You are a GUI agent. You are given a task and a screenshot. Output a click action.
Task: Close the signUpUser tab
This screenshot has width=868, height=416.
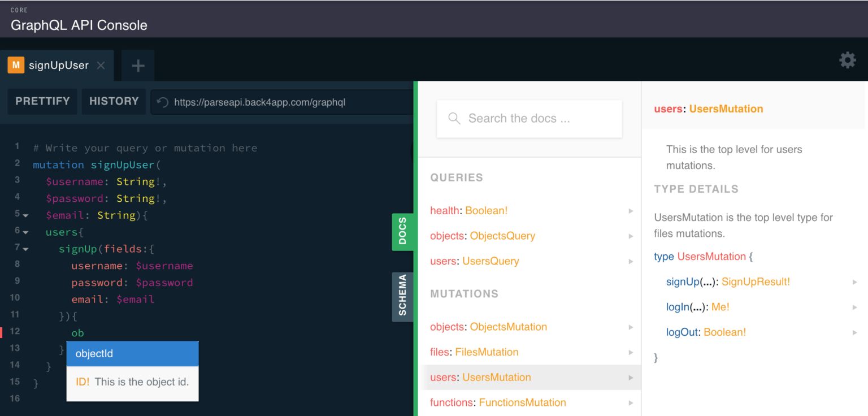(x=101, y=66)
